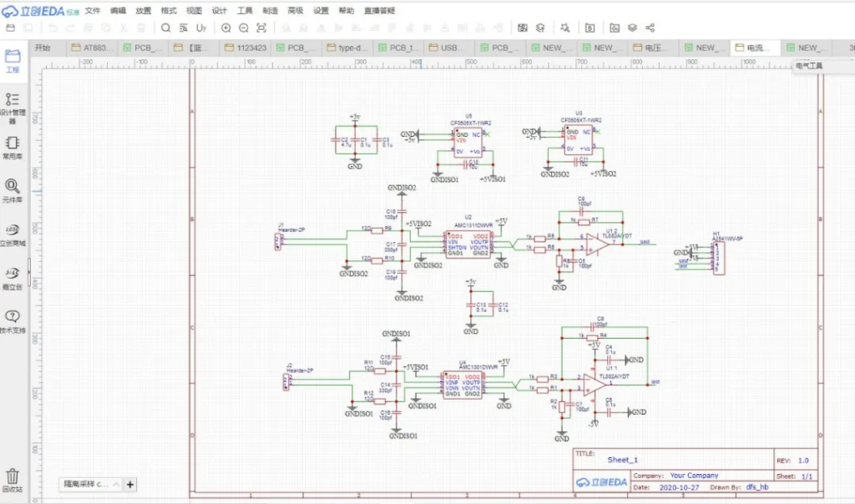
Task: Switch to the 开始 start tab
Action: pos(43,48)
